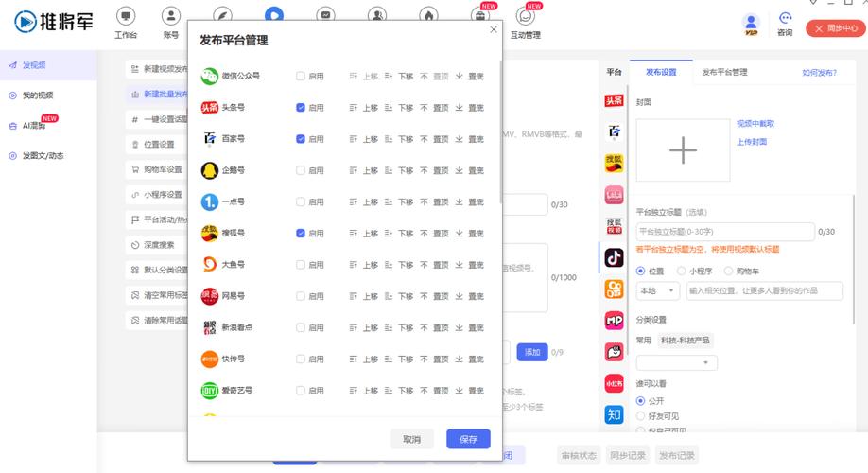The width and height of the screenshot is (868, 473).
Task: Focus the 平台独立标题 input field
Action: pos(725,232)
